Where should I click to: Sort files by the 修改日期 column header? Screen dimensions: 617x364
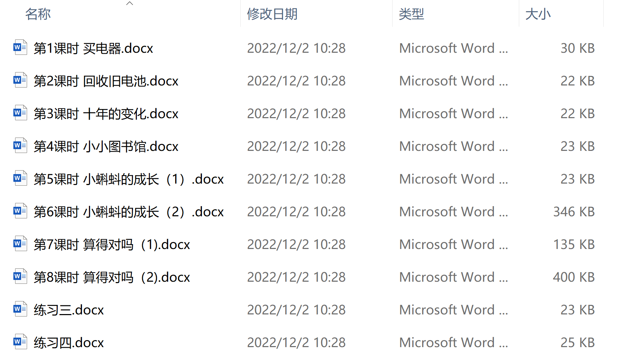click(272, 14)
